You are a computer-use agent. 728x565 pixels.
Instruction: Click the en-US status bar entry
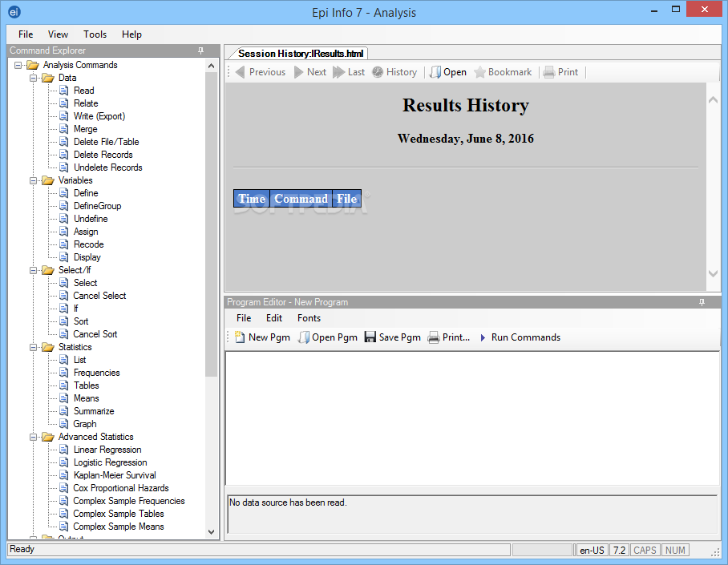pos(592,550)
